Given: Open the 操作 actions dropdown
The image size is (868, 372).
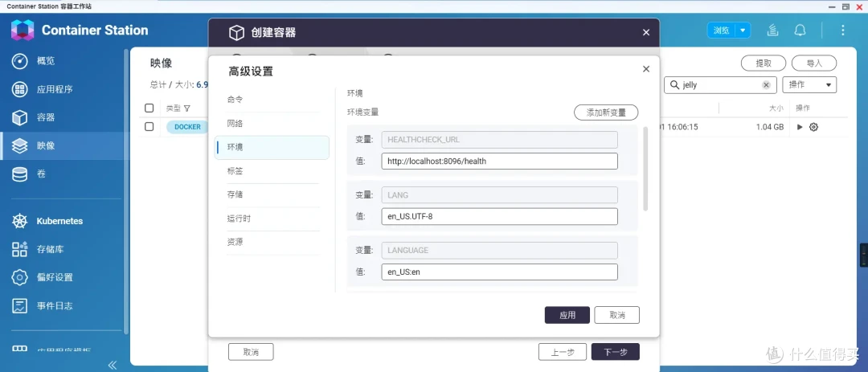Looking at the screenshot, I should pos(809,84).
